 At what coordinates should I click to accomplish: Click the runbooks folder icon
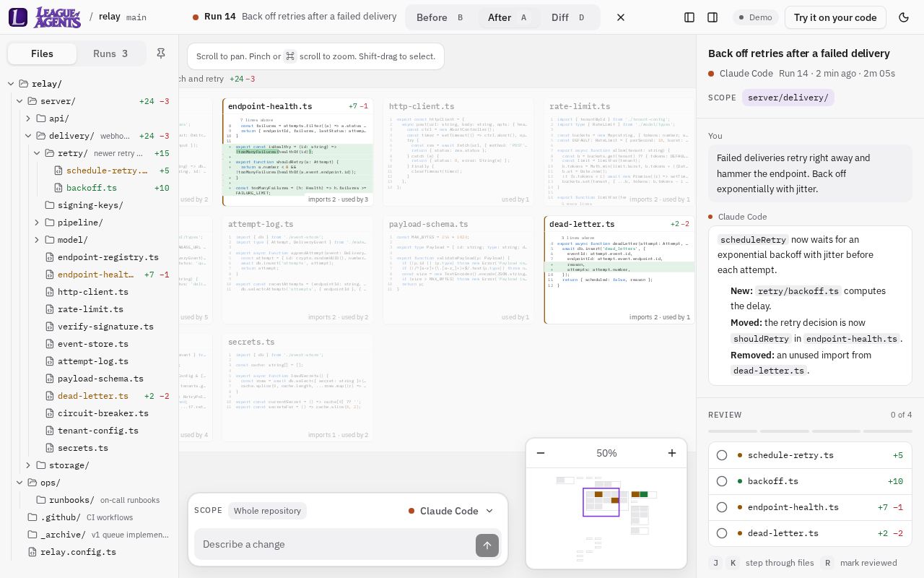pyautogui.click(x=41, y=500)
